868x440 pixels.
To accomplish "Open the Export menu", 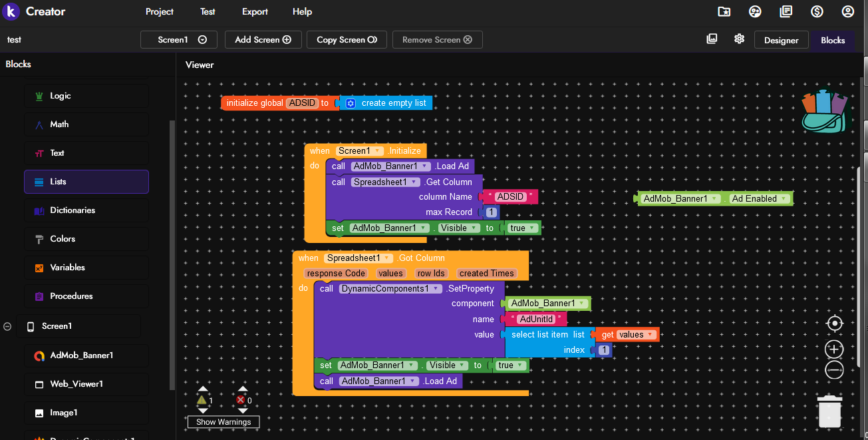I will coord(255,12).
